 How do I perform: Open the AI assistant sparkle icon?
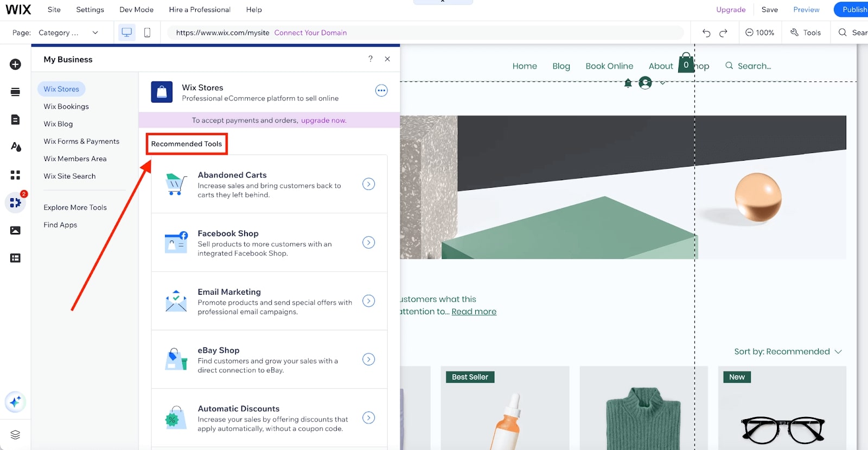pyautogui.click(x=15, y=402)
